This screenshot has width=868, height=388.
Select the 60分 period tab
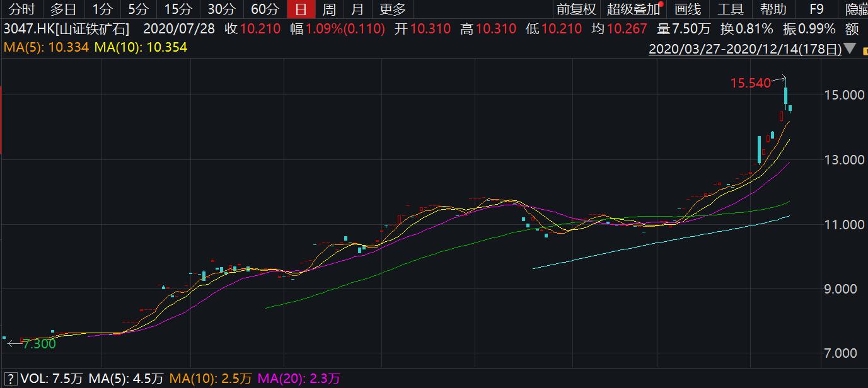(x=264, y=9)
